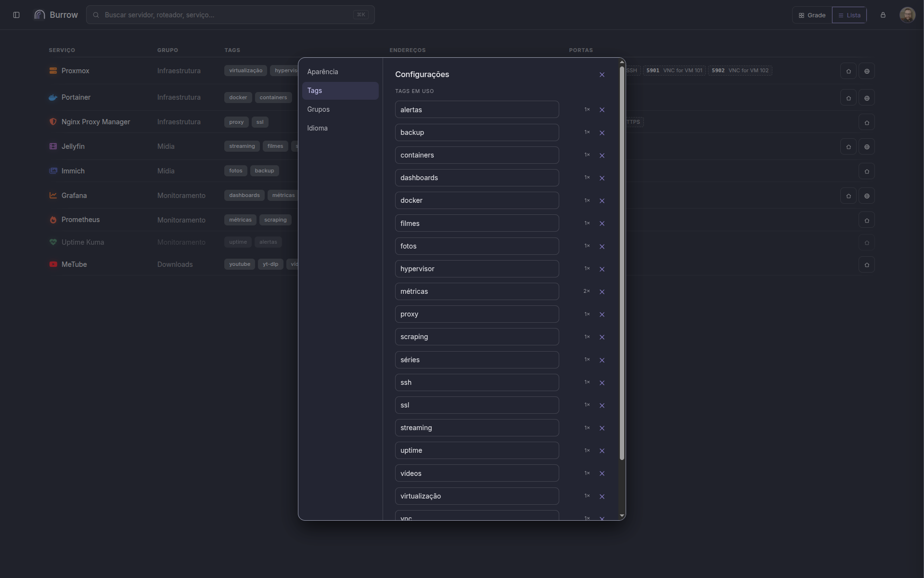This screenshot has height=578, width=924.
Task: Select the Tags settings section
Action: [340, 91]
